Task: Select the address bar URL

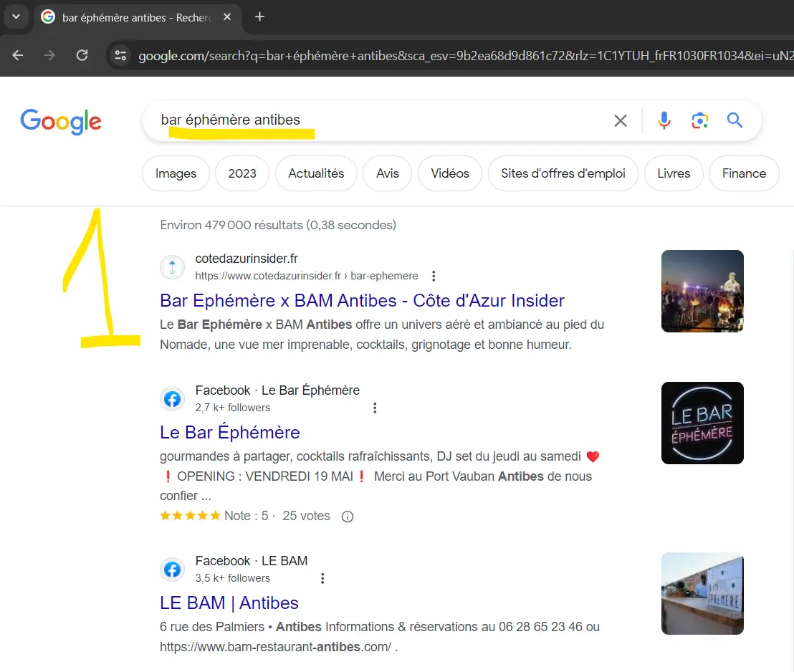Action: click(x=465, y=56)
